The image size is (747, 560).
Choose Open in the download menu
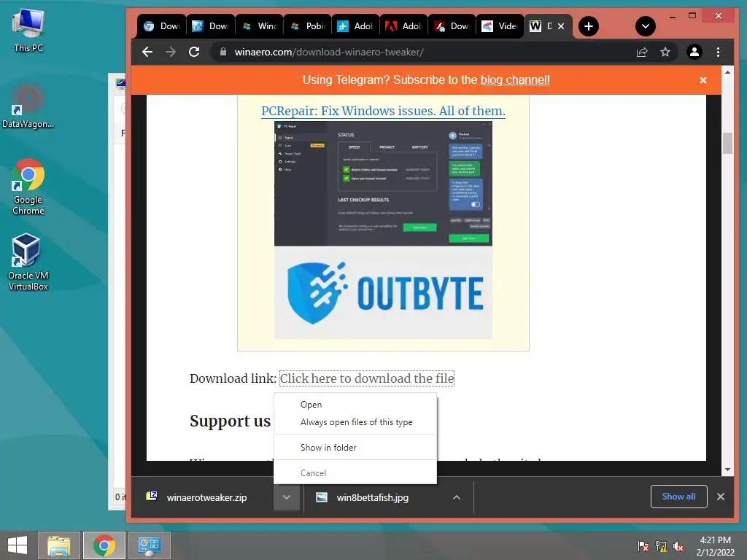click(x=355, y=404)
